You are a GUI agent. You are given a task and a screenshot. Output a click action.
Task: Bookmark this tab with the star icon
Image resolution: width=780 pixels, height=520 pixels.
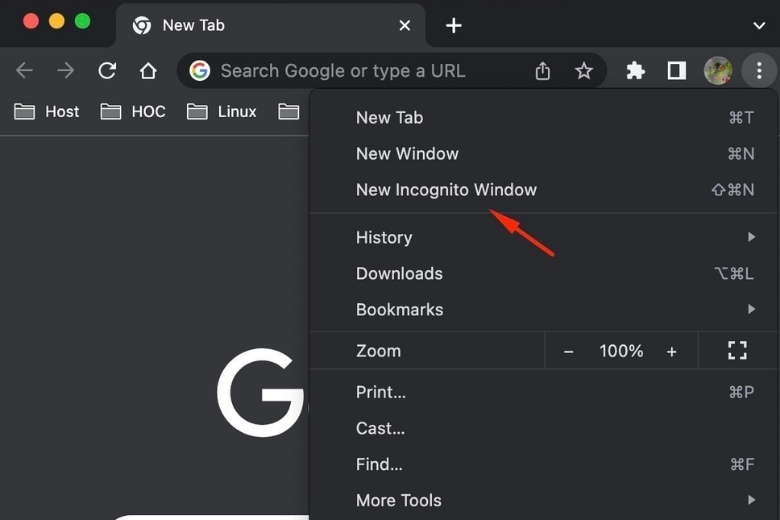(584, 71)
